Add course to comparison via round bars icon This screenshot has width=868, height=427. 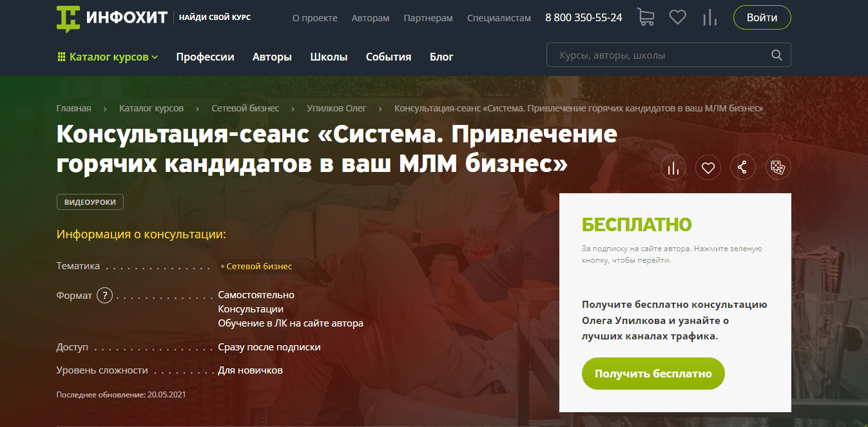pyautogui.click(x=673, y=168)
